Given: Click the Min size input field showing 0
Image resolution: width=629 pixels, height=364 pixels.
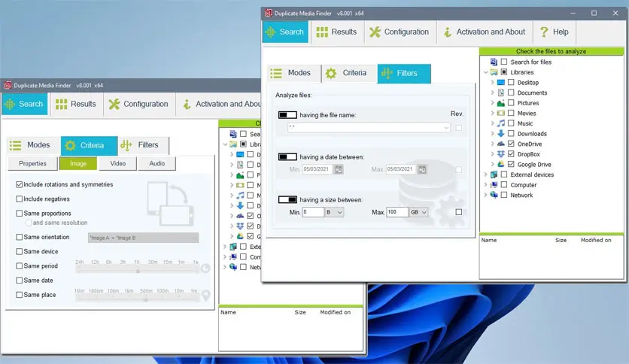Looking at the screenshot, I should click(313, 212).
